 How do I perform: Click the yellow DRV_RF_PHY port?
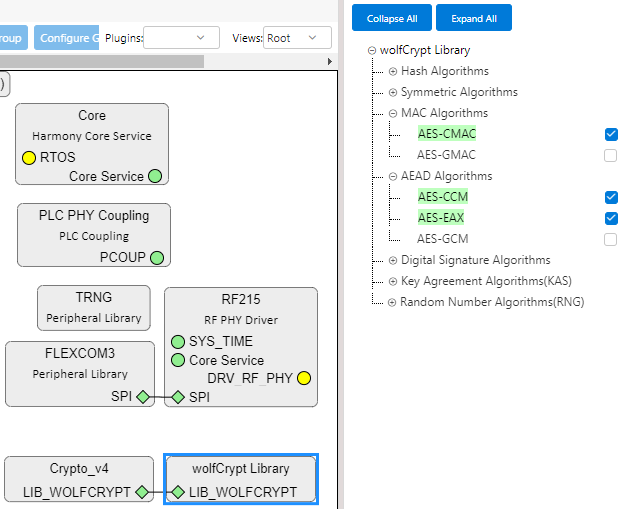[304, 378]
